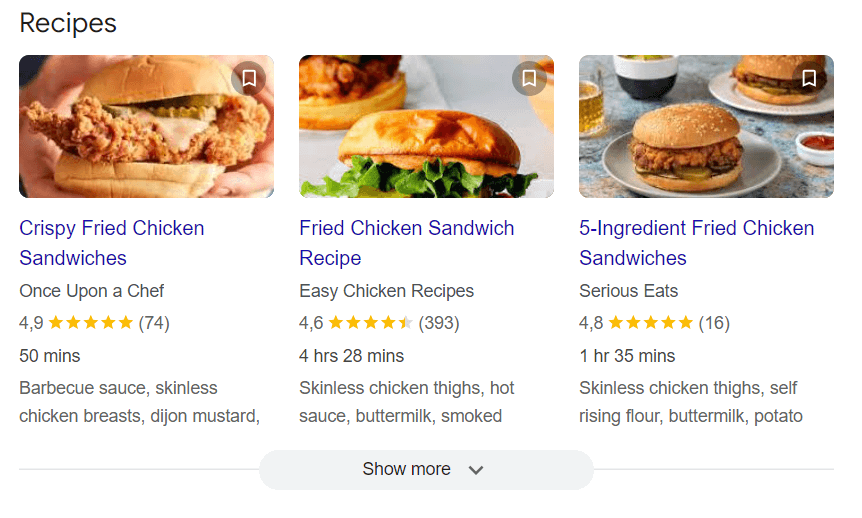Select the Once Upon a Chef source
The height and width of the screenshot is (518, 862).
tap(92, 291)
